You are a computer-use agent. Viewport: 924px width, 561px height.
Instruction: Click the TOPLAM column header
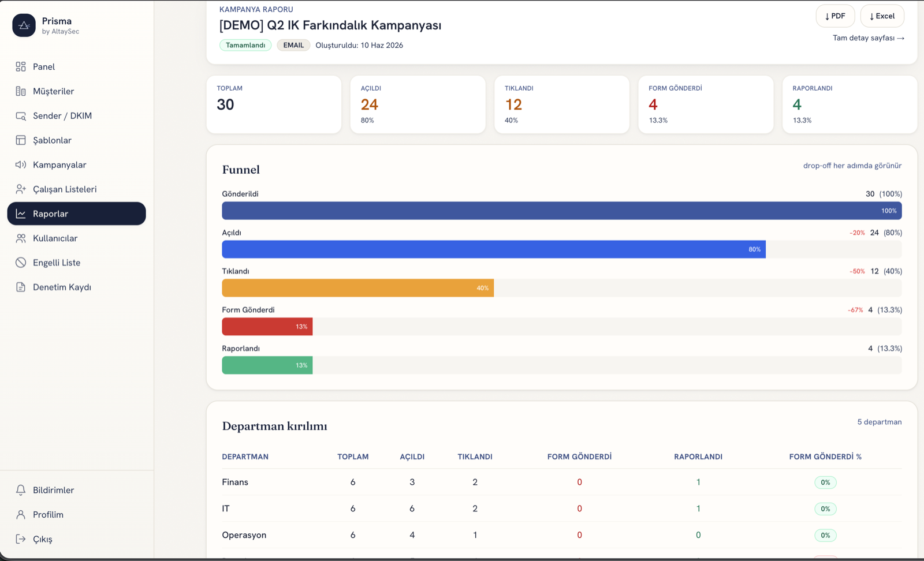[353, 457]
